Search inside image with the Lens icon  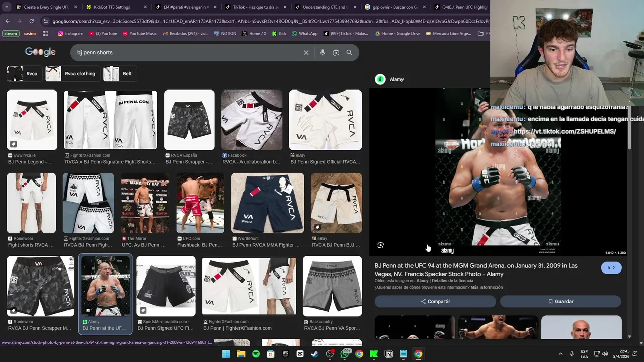(x=380, y=245)
